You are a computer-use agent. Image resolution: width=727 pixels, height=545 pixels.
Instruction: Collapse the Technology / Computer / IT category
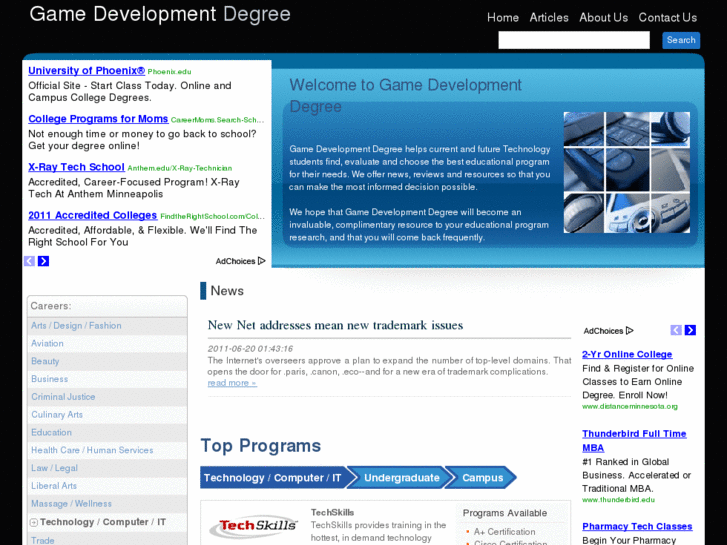pos(34,523)
